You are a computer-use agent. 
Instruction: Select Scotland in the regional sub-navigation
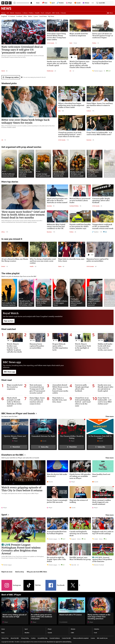(19, 16)
